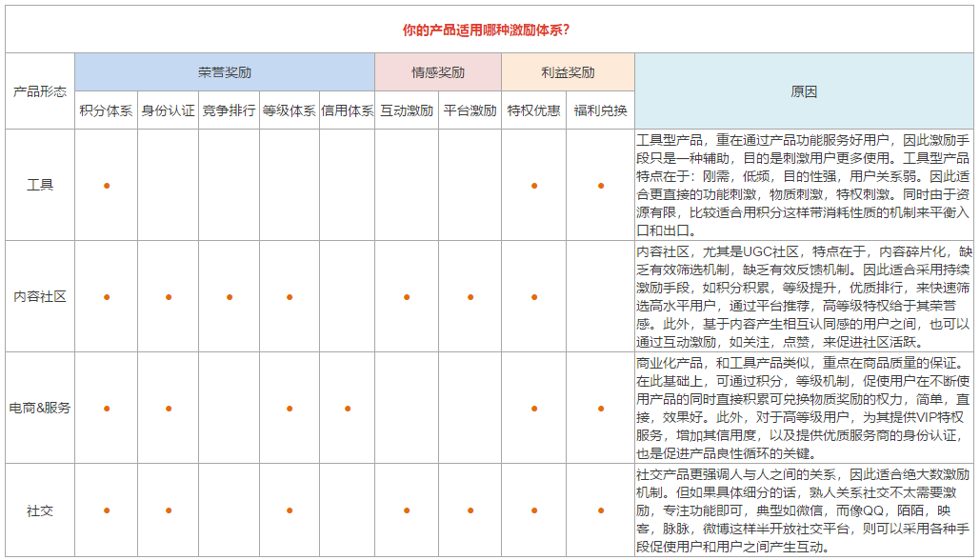The height and width of the screenshot is (560, 980).
Task: Click the 社交 row 身份认证 dot
Action: tap(169, 510)
